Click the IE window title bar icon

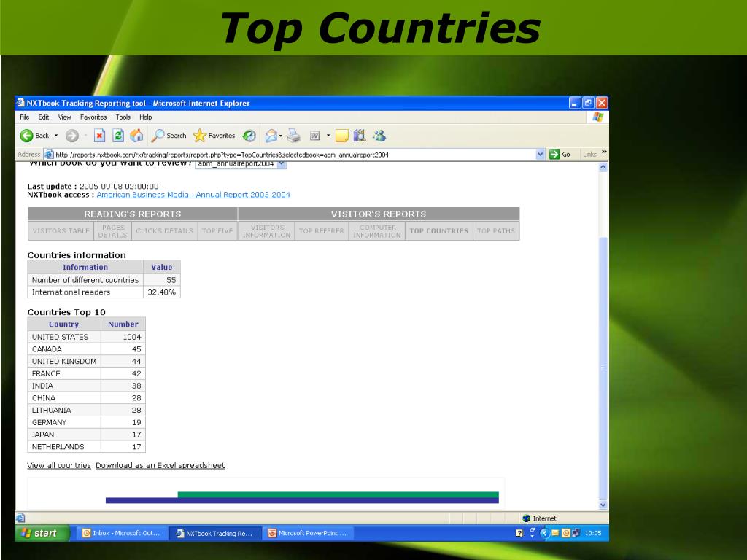coord(20,103)
